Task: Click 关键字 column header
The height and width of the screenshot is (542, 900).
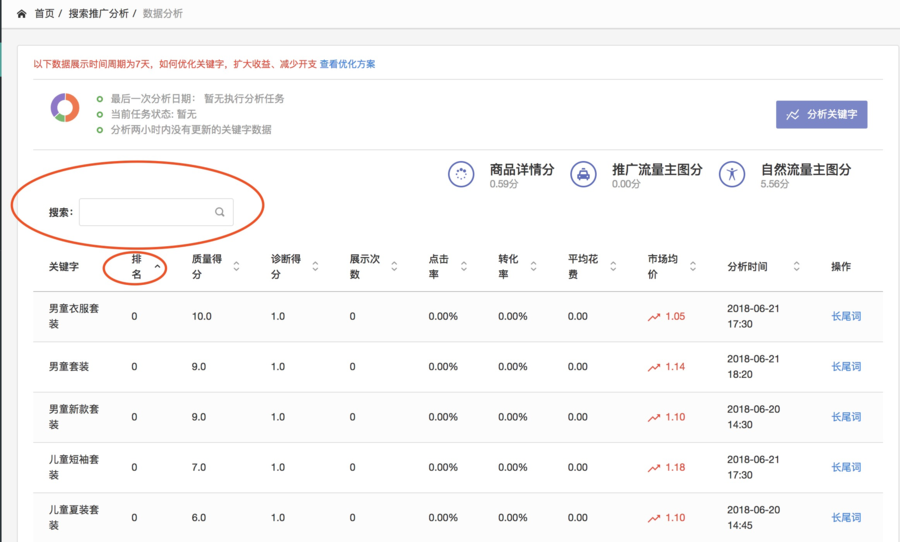Action: (64, 266)
